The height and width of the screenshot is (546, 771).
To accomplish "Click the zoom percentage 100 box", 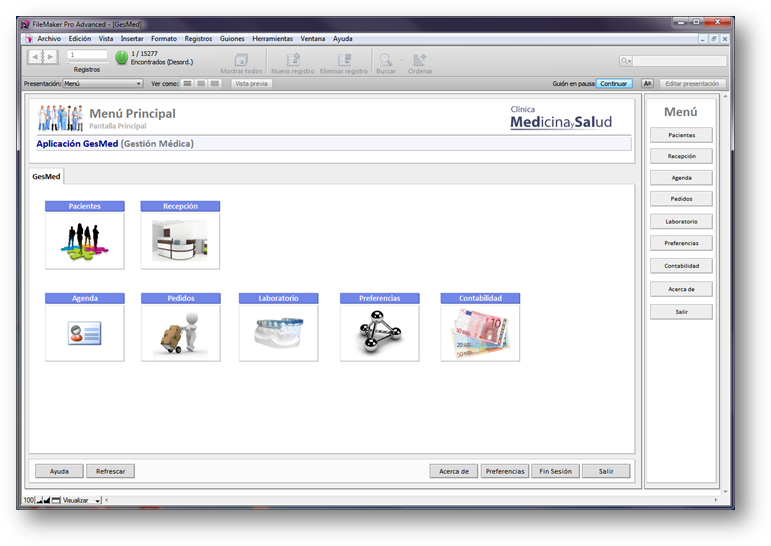I will (x=29, y=500).
